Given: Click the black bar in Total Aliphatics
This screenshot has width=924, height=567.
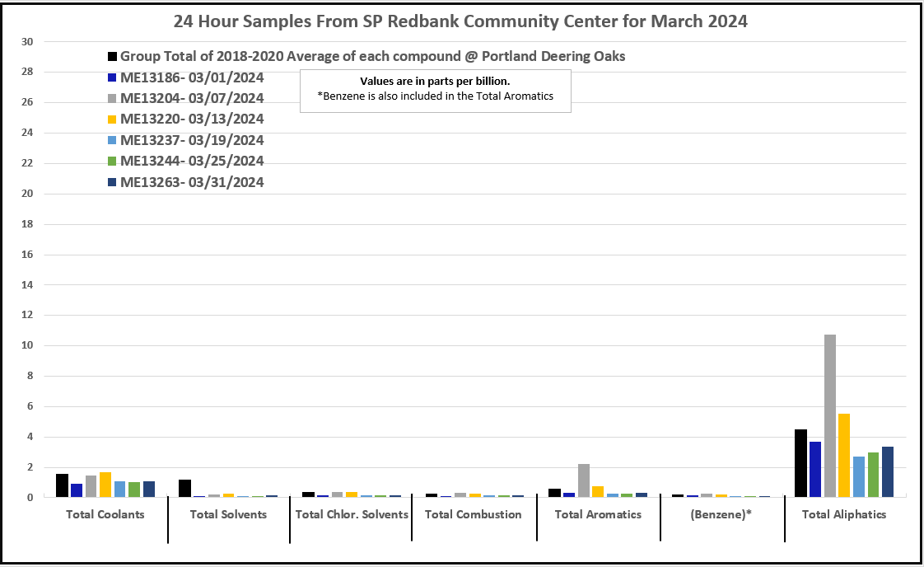Looking at the screenshot, I should (x=800, y=463).
